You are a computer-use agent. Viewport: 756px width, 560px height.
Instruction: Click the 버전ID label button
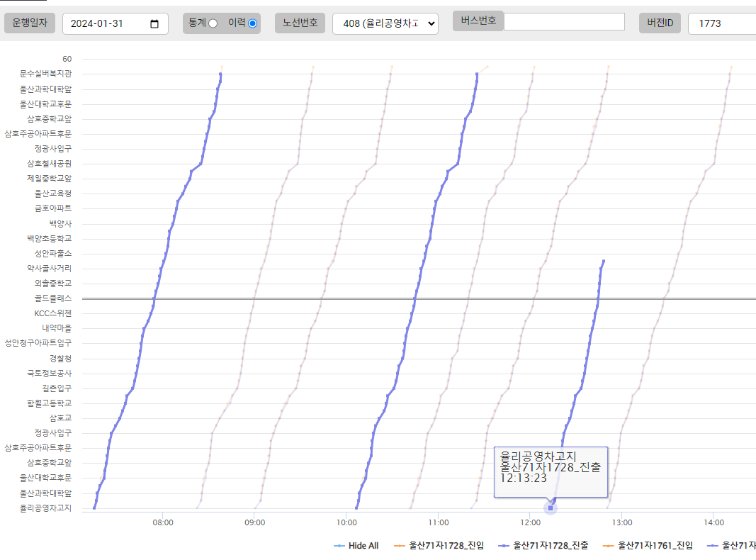(660, 23)
